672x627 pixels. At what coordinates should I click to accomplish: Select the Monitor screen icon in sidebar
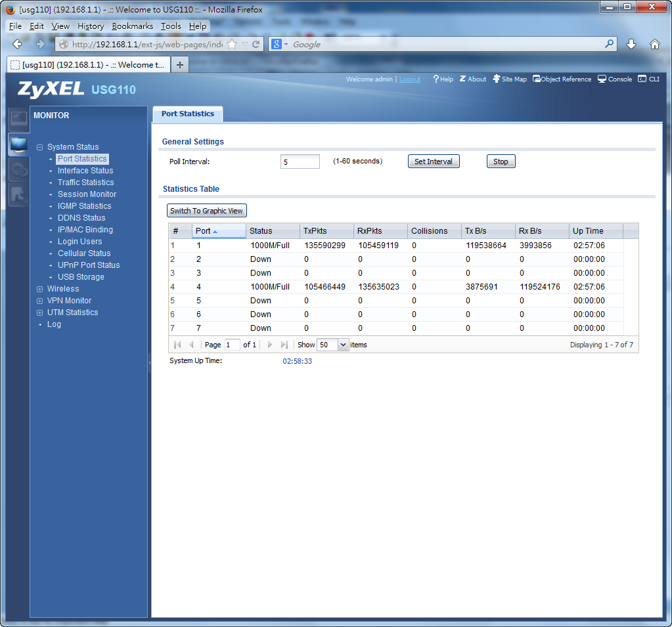point(18,144)
